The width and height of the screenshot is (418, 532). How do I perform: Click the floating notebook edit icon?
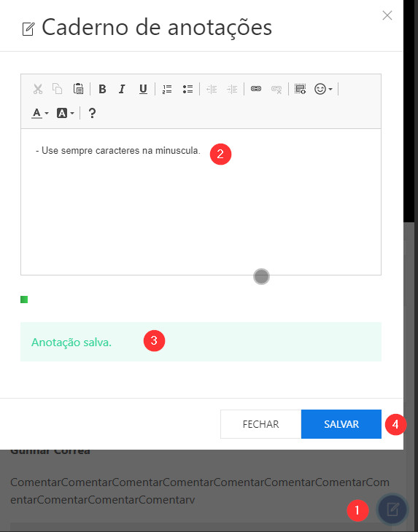pos(393,510)
